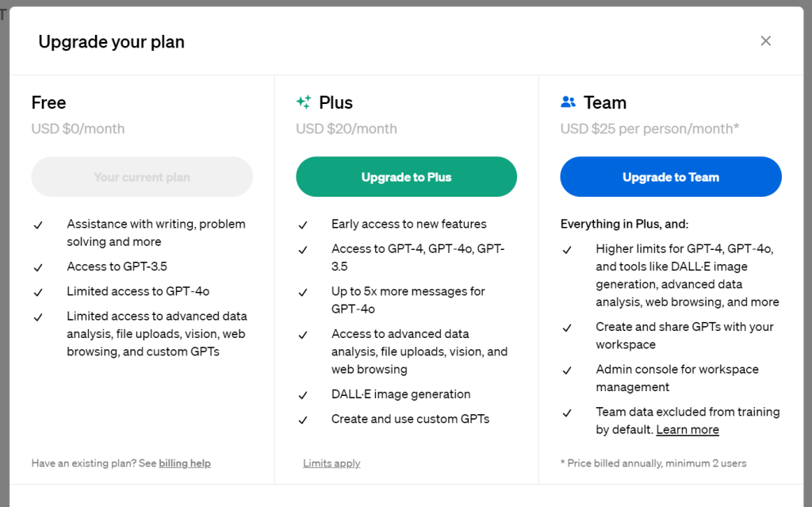Click the Free plan heading

(x=48, y=102)
